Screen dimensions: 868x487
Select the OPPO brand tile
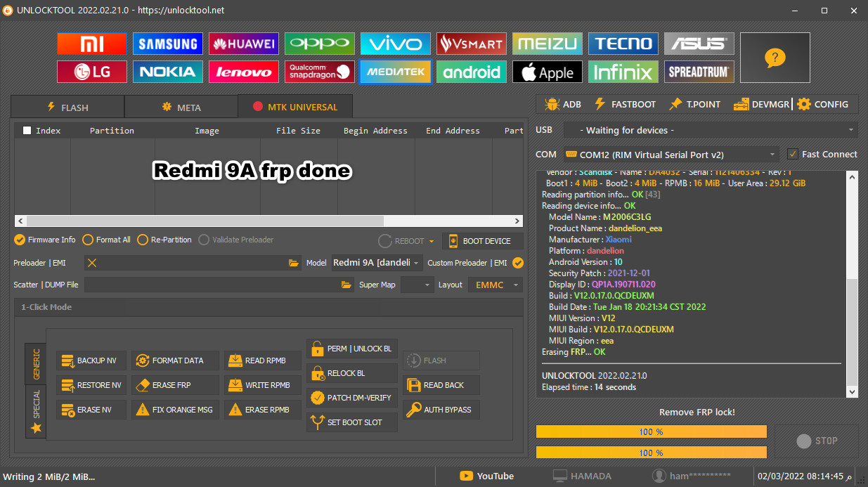[320, 44]
